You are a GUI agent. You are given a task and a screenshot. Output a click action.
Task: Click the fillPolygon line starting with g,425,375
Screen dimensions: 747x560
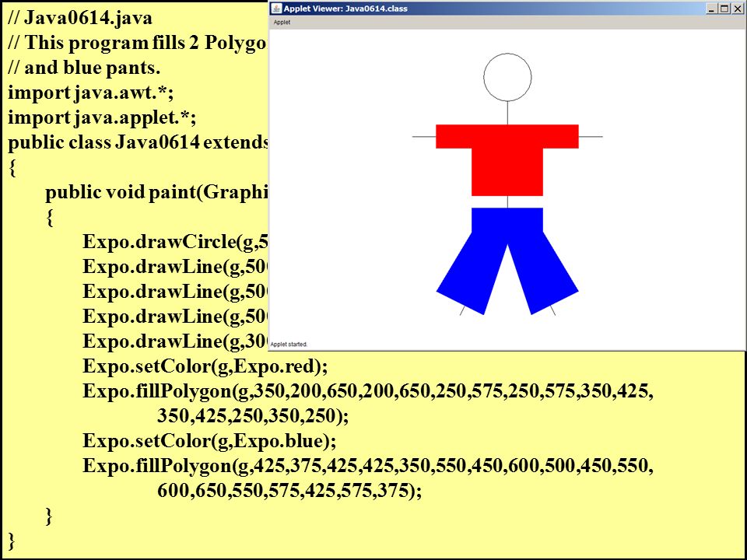(x=368, y=465)
